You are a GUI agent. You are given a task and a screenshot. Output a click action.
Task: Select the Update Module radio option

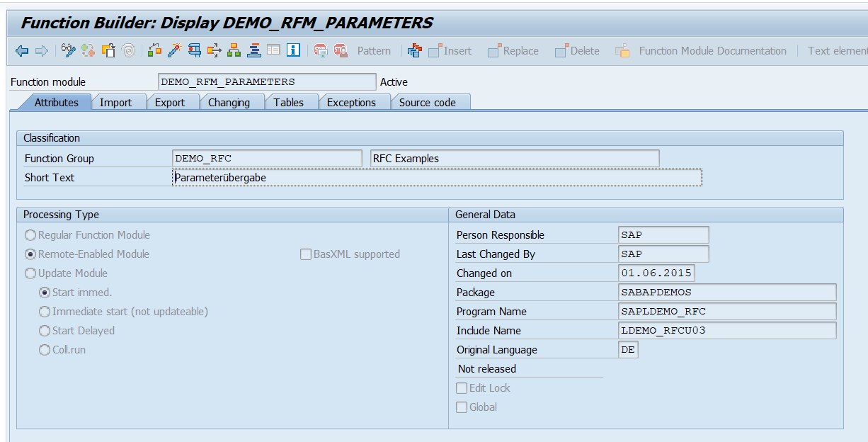pos(30,273)
